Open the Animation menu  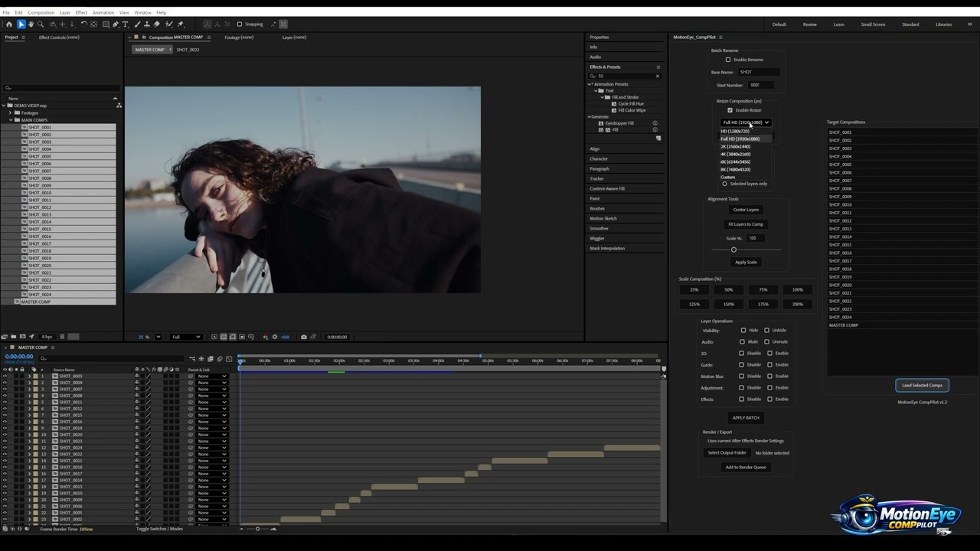(x=103, y=12)
